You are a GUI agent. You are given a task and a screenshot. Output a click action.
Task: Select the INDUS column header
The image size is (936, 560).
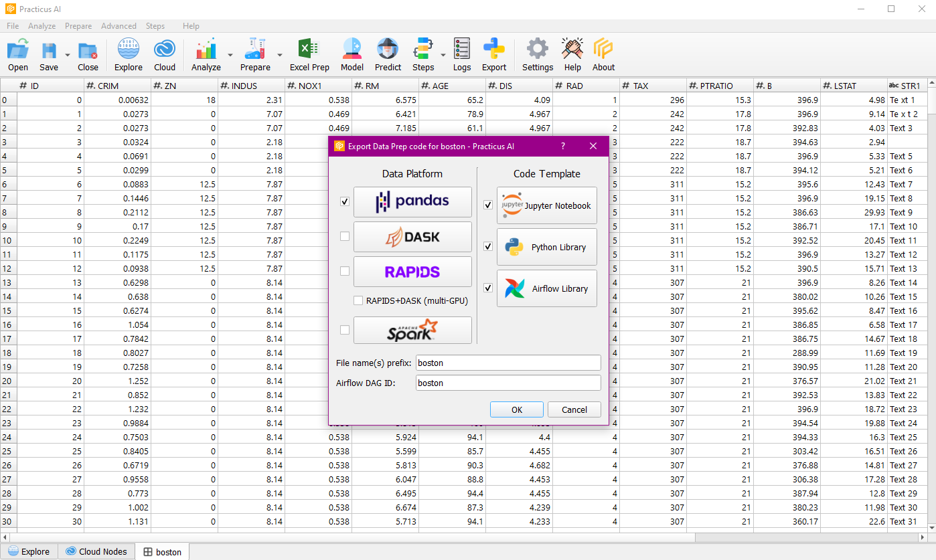[251, 86]
